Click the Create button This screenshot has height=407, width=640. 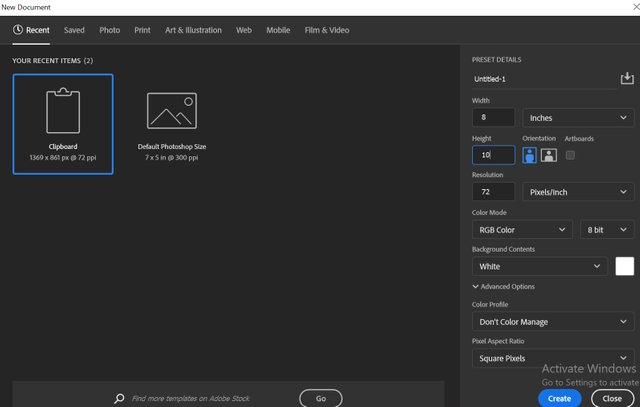560,398
